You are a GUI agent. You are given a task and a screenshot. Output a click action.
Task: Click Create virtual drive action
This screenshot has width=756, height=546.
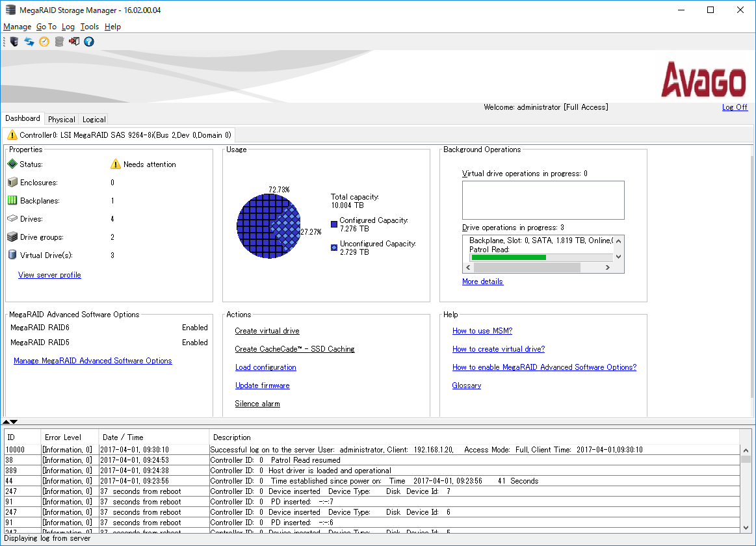267,331
